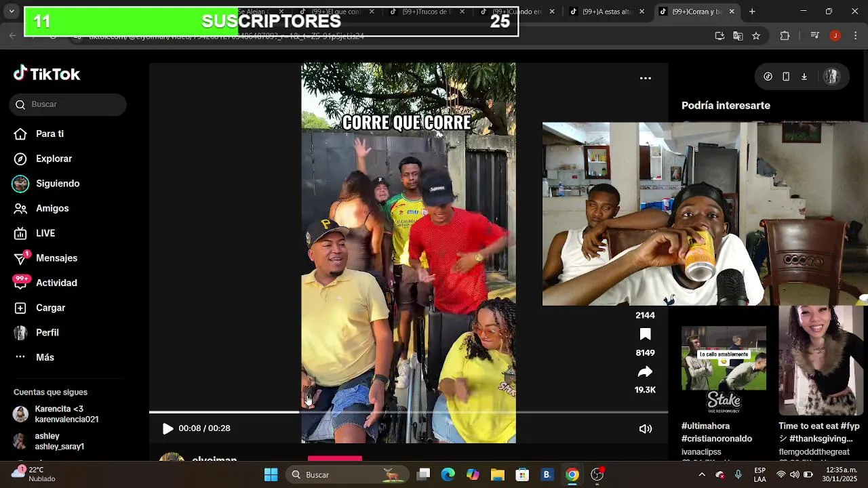Bookmark this page with star icon

click(756, 36)
